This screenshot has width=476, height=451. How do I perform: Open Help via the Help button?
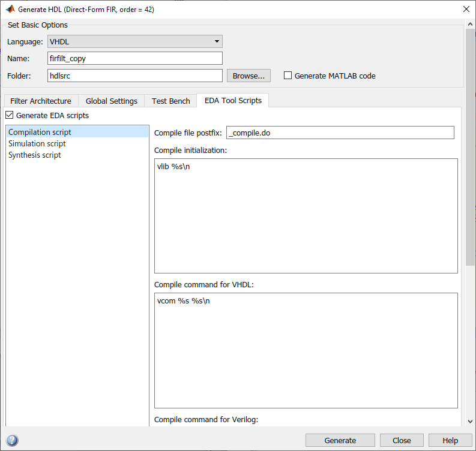tap(450, 440)
